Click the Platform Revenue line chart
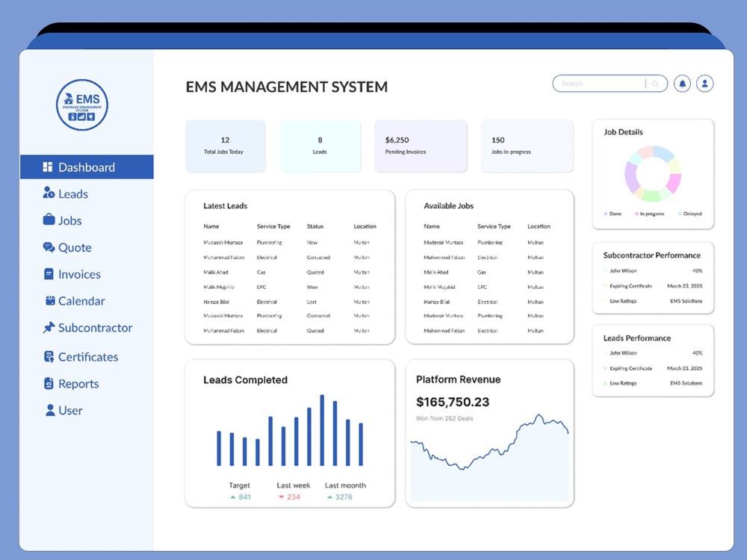747x560 pixels. click(489, 457)
